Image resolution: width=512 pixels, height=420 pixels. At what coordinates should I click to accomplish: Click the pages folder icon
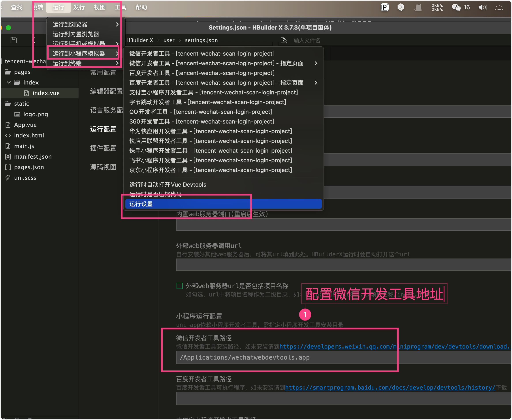pos(8,72)
